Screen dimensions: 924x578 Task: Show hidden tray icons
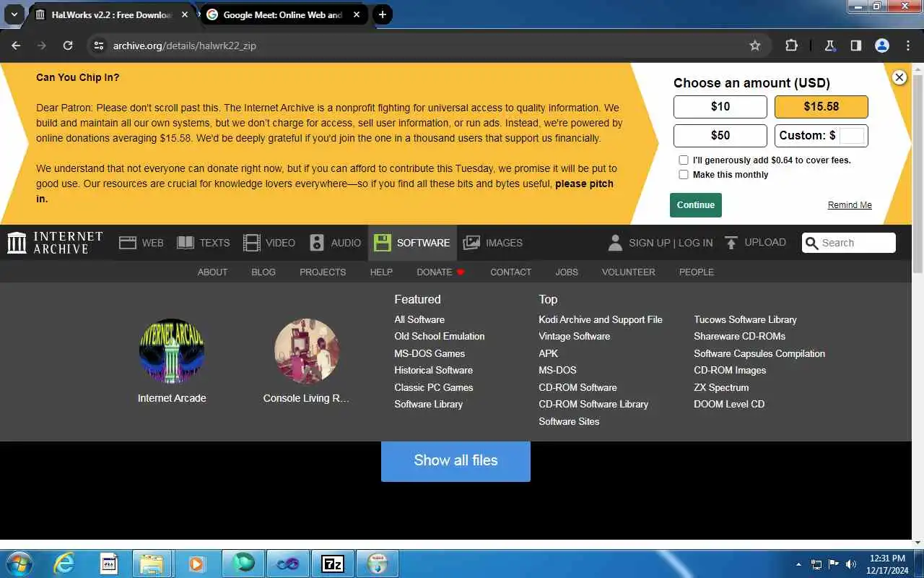[798, 564]
